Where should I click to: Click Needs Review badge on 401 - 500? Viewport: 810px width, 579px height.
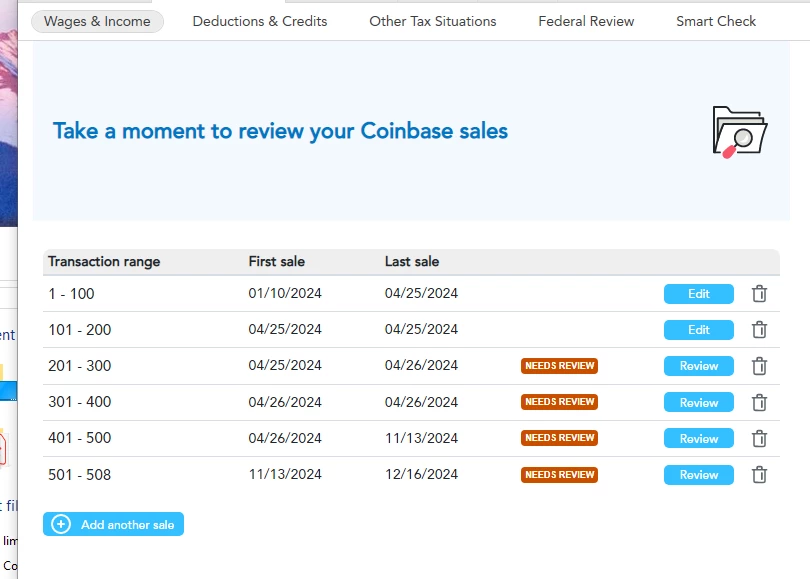click(x=559, y=438)
